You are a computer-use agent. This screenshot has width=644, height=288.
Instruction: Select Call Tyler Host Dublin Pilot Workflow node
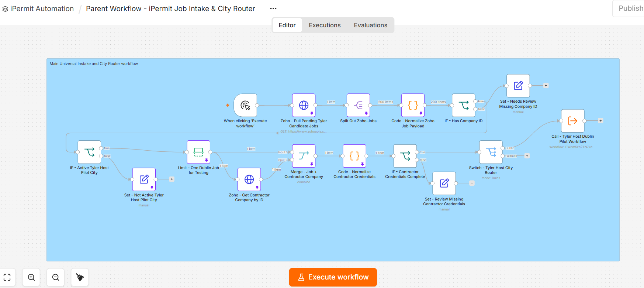[x=573, y=121]
